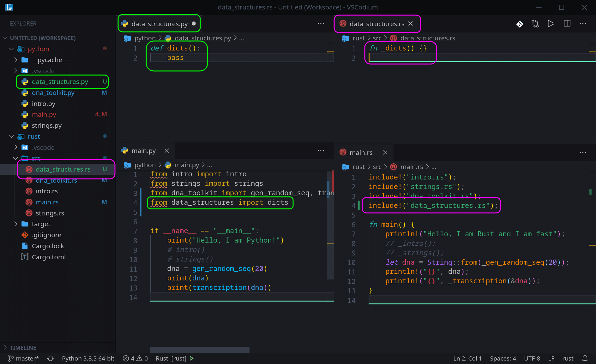Change cursor position Ln 2, Col 1

pos(467,359)
